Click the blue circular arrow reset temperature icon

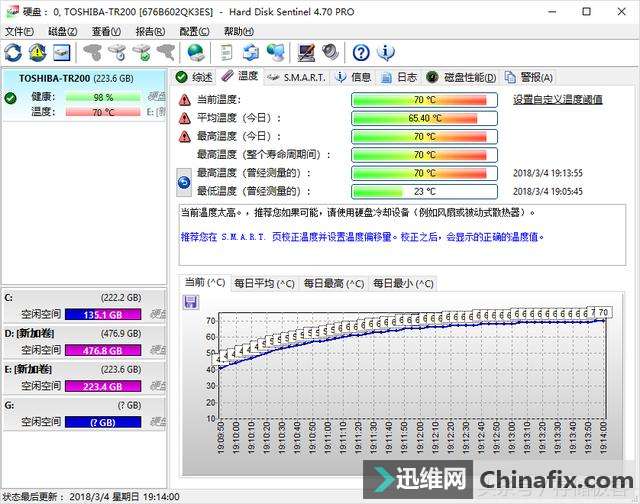184,182
